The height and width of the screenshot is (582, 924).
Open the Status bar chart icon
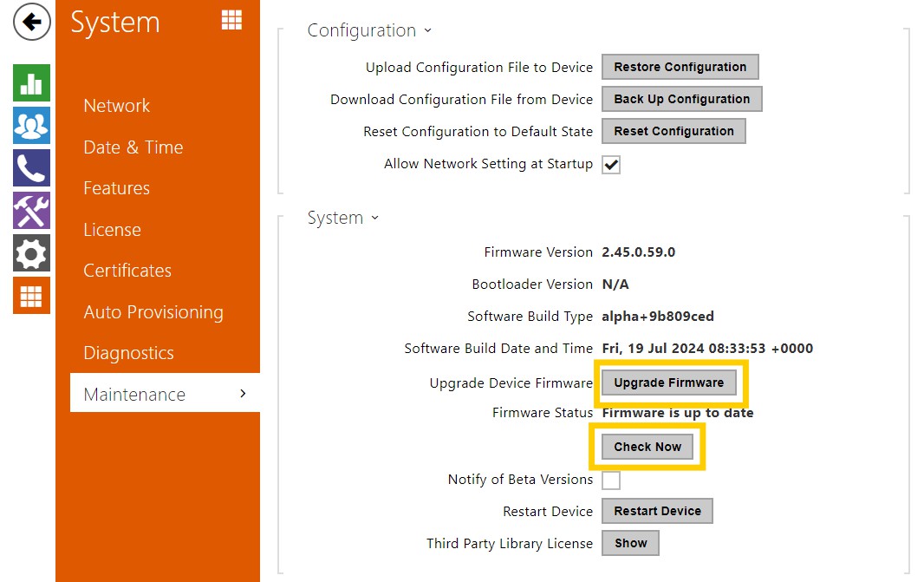[31, 83]
